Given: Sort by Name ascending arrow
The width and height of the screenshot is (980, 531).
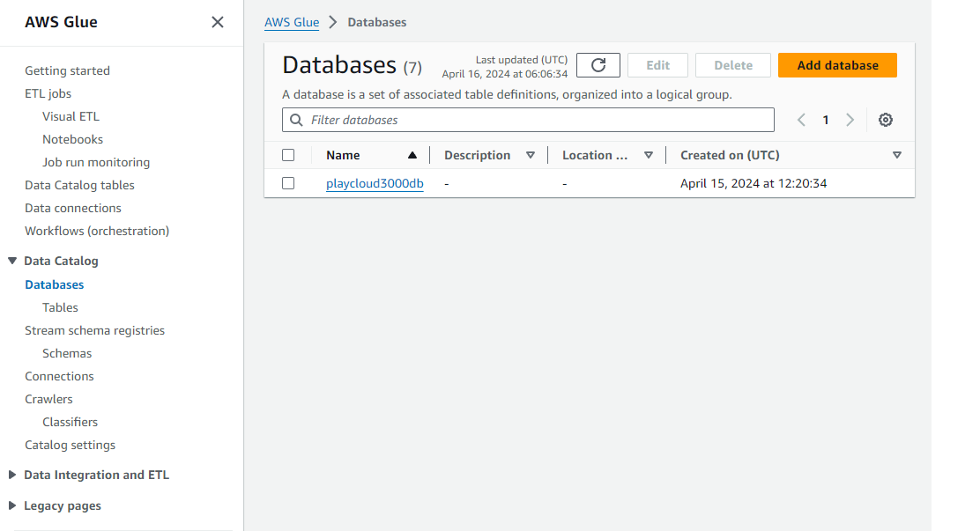Looking at the screenshot, I should point(412,156).
